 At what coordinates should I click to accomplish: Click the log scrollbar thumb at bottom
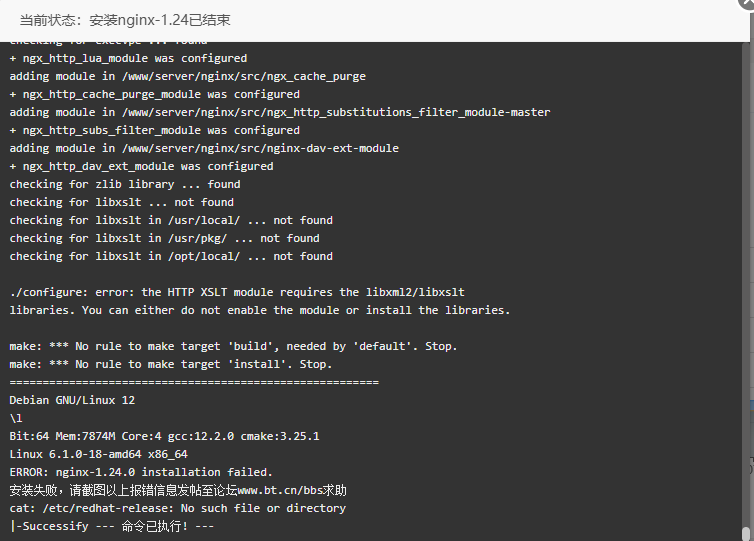coord(746,533)
